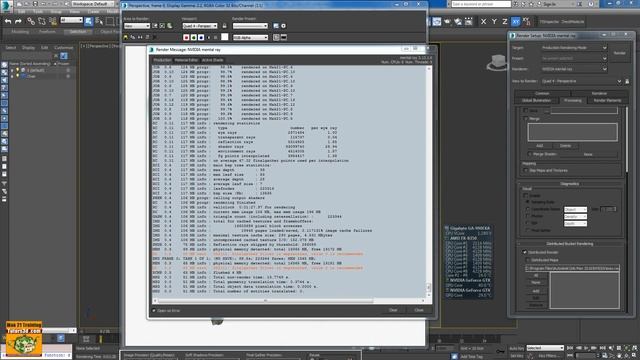Click the Undo arrow in main toolbar
This screenshot has width=640, height=360.
[x=8, y=21]
